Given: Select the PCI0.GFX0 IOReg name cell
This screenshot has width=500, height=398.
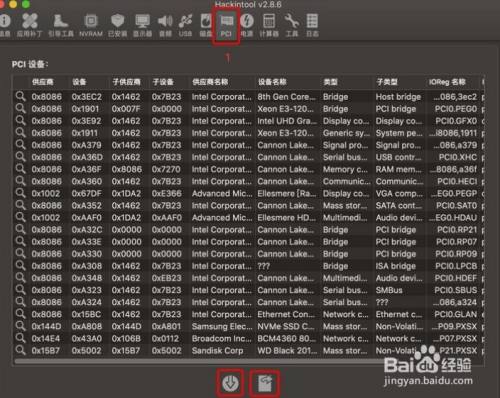Looking at the screenshot, I should click(456, 121).
